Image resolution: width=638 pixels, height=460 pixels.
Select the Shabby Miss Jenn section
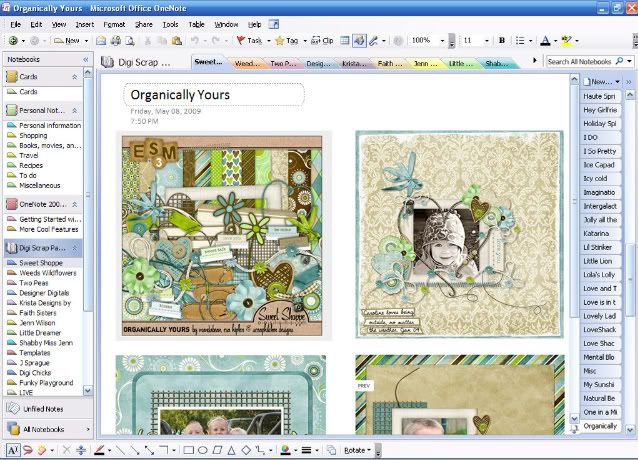click(46, 343)
